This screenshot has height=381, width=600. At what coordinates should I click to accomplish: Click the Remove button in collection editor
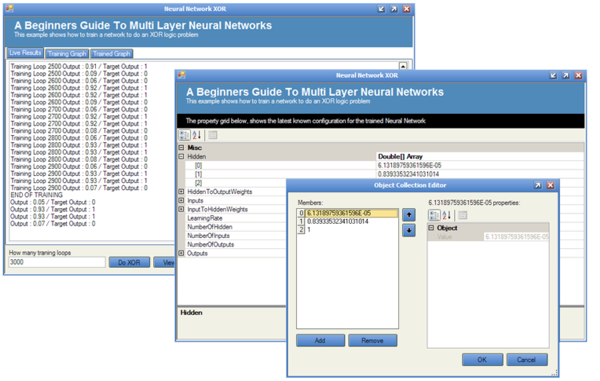[372, 340]
